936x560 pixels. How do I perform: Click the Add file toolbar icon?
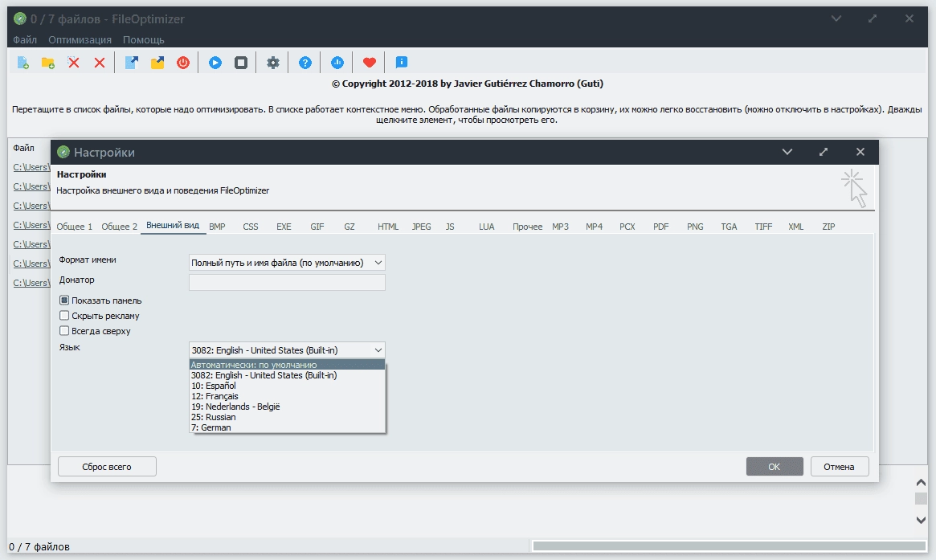(x=22, y=62)
